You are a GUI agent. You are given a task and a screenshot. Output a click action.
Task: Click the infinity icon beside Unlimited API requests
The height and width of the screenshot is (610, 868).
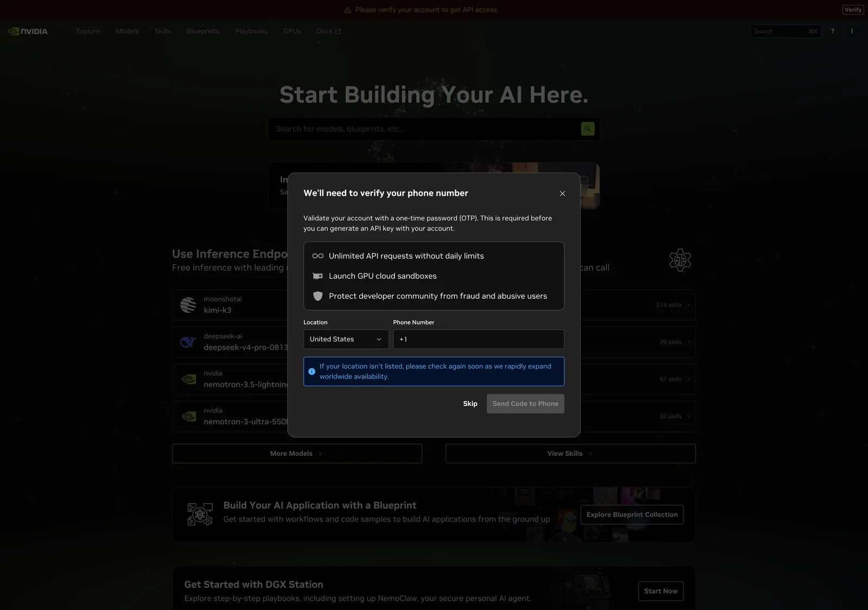tap(318, 256)
